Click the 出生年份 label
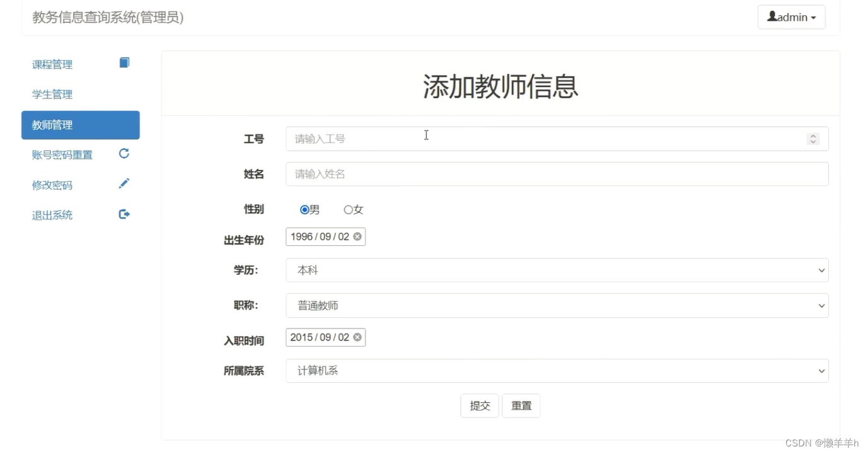The image size is (868, 454). [x=244, y=240]
